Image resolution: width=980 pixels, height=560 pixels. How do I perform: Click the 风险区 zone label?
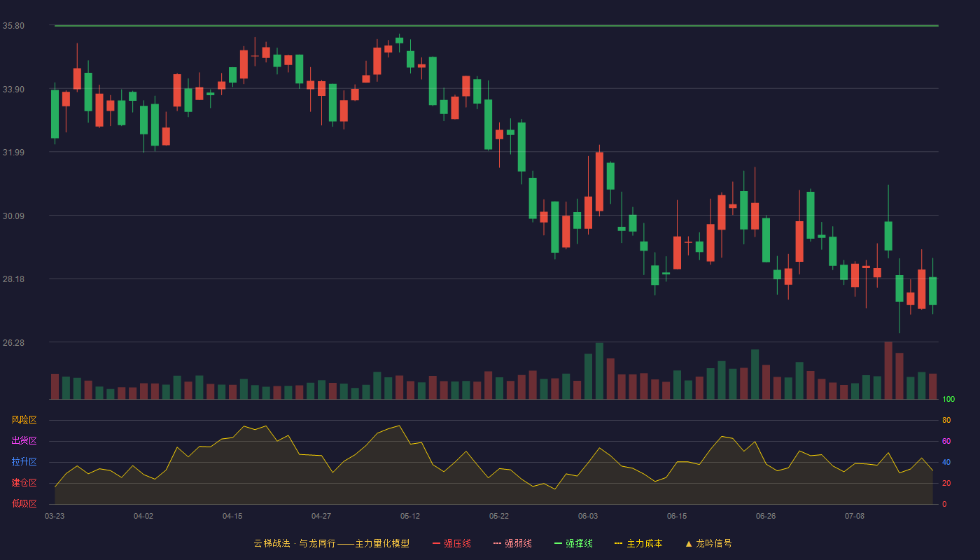pos(24,420)
